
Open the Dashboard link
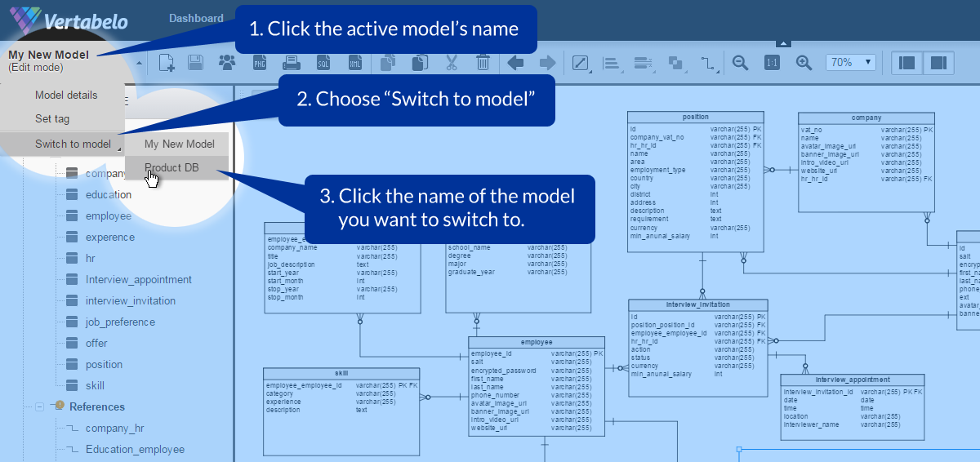(196, 18)
